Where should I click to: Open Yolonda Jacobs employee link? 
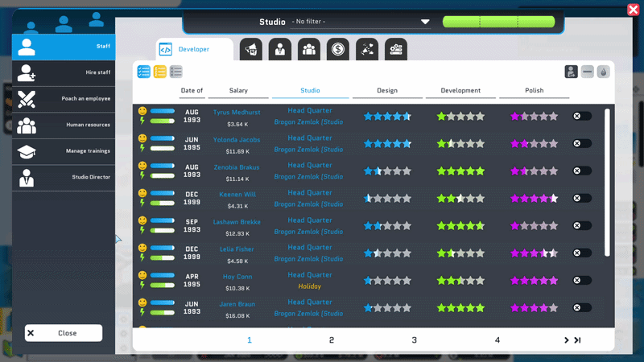(237, 139)
